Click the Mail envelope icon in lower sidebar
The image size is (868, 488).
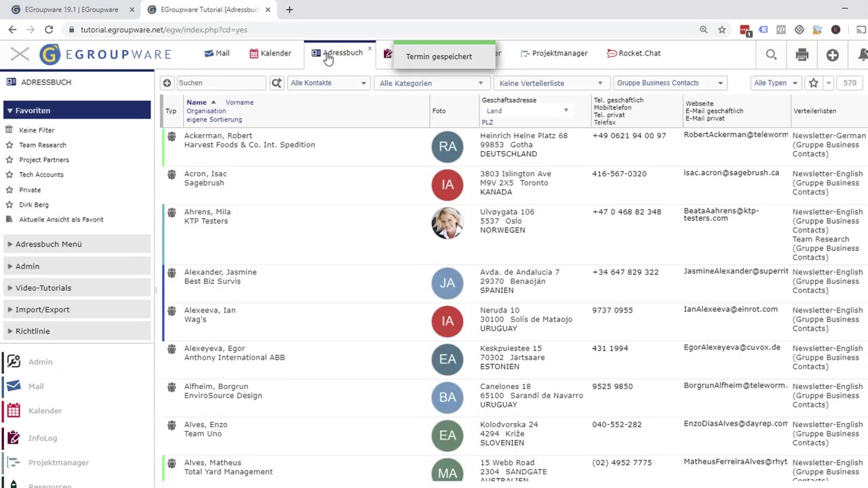[x=13, y=386]
